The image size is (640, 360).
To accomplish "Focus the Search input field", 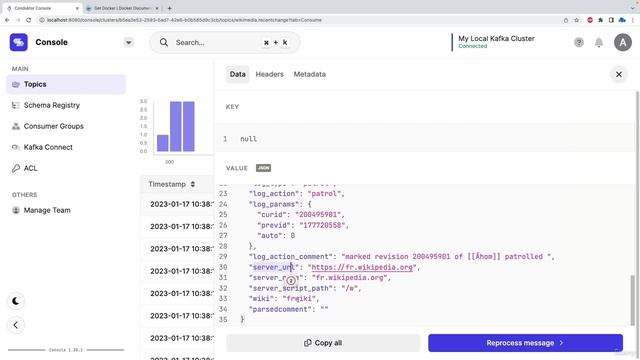I will pos(225,42).
